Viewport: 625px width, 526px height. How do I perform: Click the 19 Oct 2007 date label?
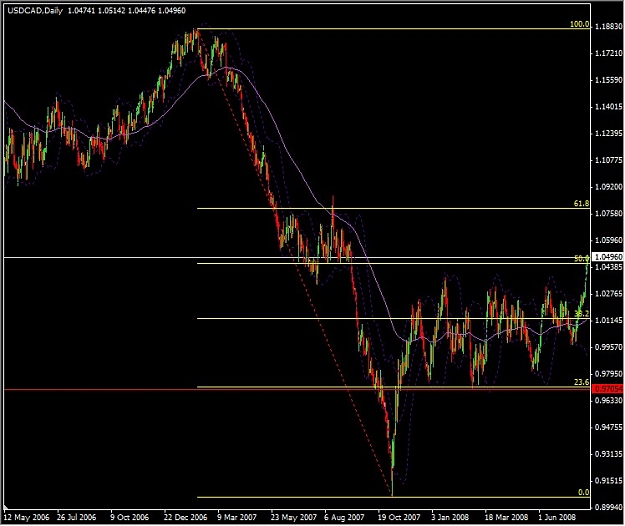pyautogui.click(x=399, y=517)
